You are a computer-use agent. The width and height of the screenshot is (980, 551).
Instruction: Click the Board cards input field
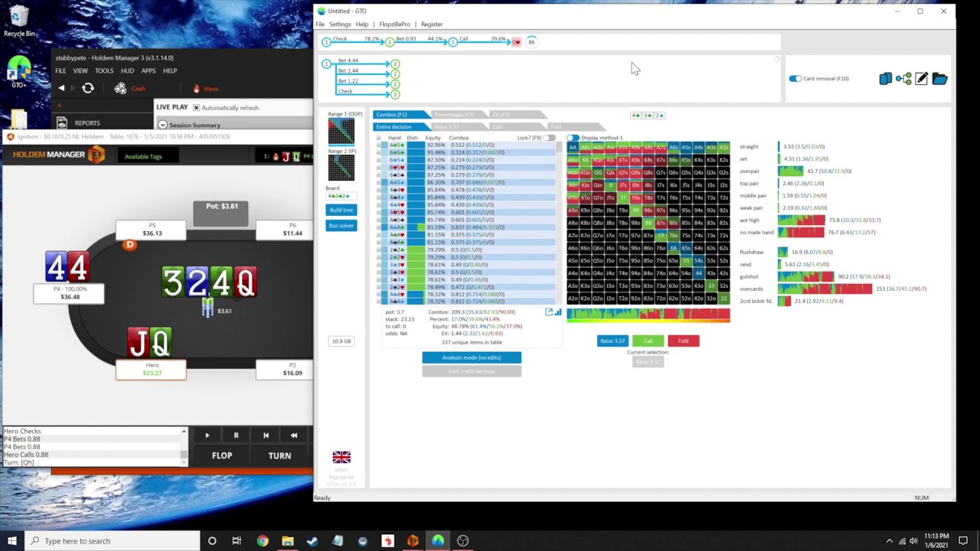click(x=341, y=197)
